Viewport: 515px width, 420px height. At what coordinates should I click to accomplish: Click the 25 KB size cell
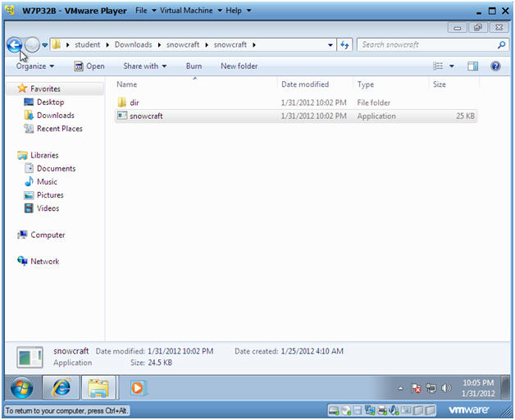[465, 116]
